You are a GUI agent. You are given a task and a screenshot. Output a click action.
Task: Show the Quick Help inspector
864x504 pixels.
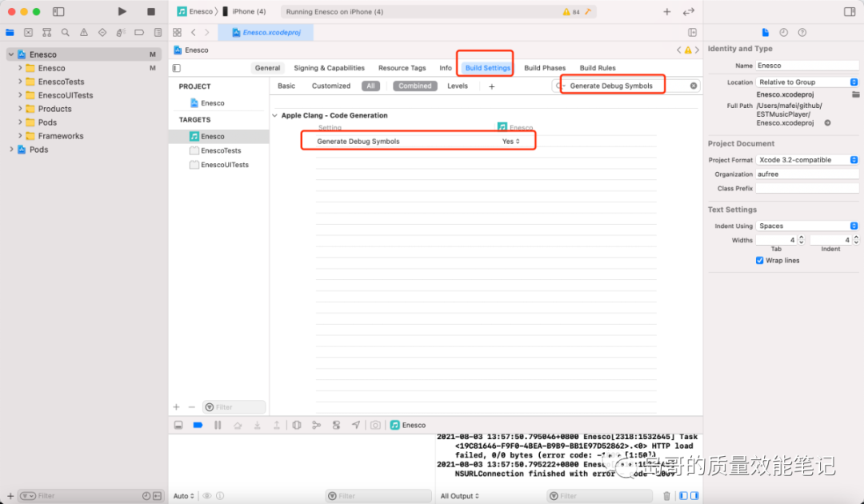[802, 33]
